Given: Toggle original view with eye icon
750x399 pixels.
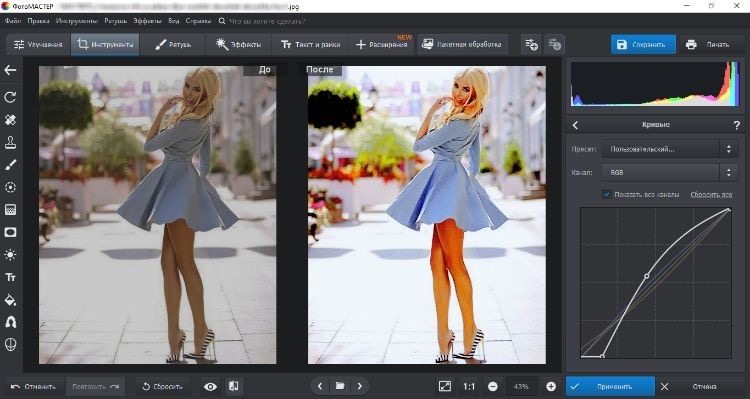Looking at the screenshot, I should [x=210, y=386].
